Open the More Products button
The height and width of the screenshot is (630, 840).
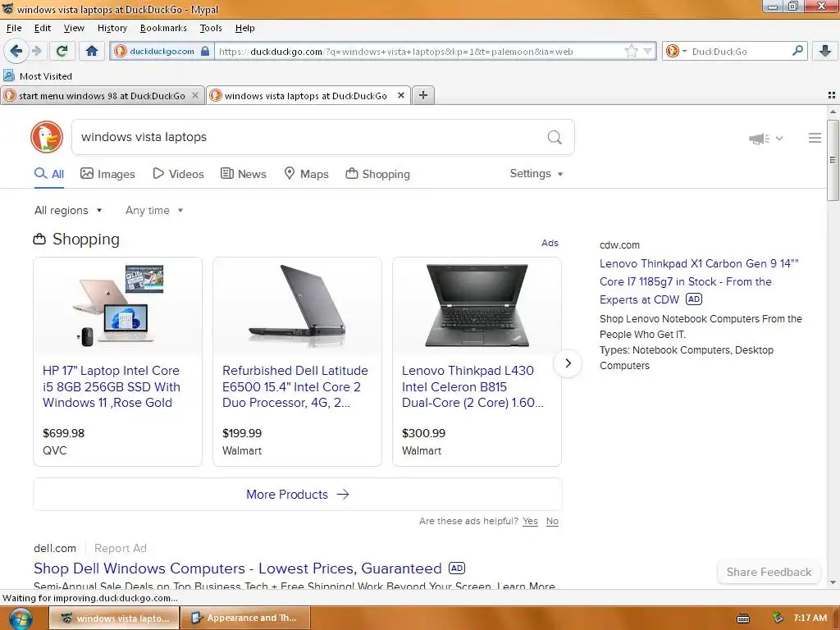298,495
